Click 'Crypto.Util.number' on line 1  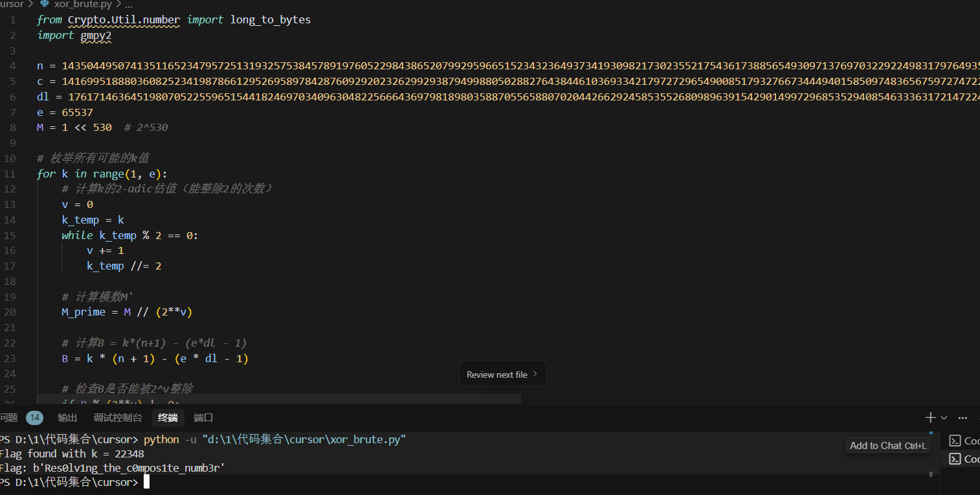point(124,20)
